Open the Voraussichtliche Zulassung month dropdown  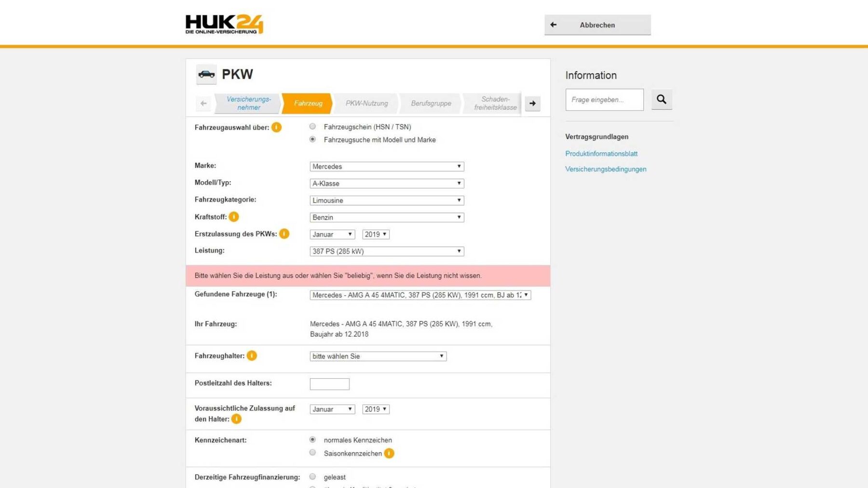pos(332,409)
